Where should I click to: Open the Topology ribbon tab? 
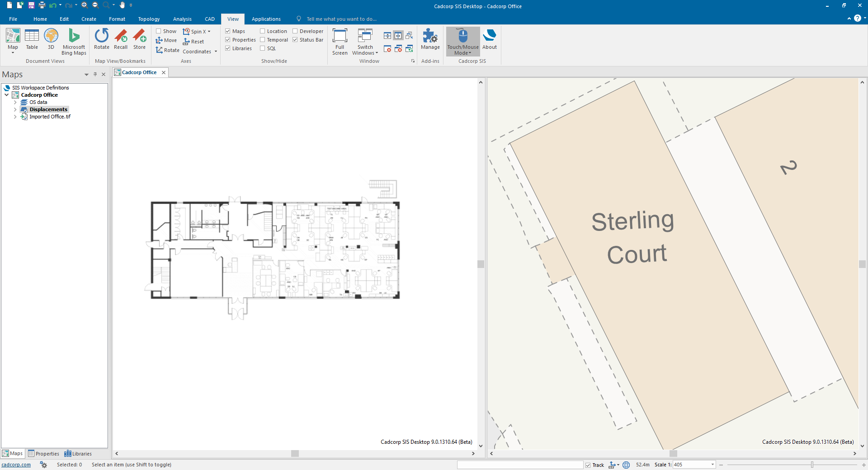[149, 19]
